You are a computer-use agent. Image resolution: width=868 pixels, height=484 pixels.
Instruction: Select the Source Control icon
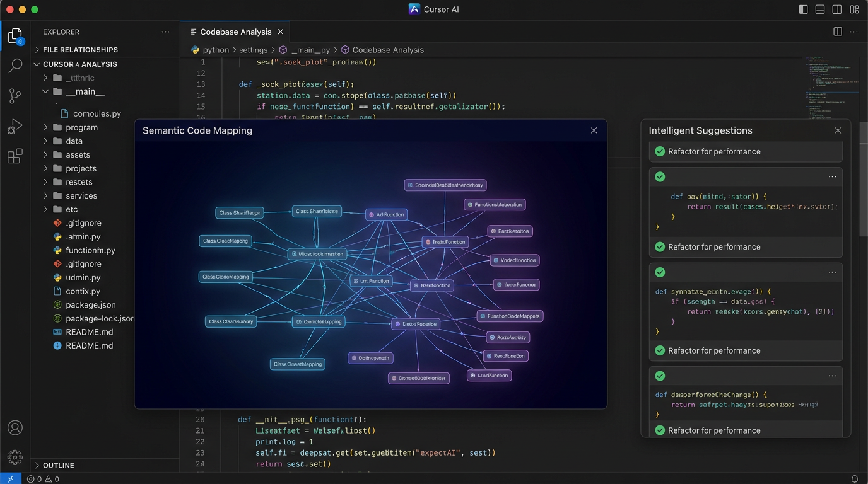point(15,95)
